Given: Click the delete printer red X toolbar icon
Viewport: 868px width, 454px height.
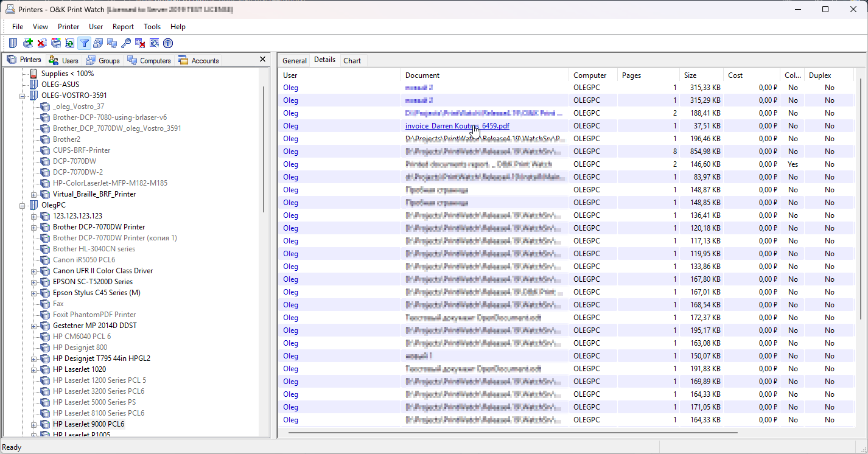Looking at the screenshot, I should click(41, 43).
